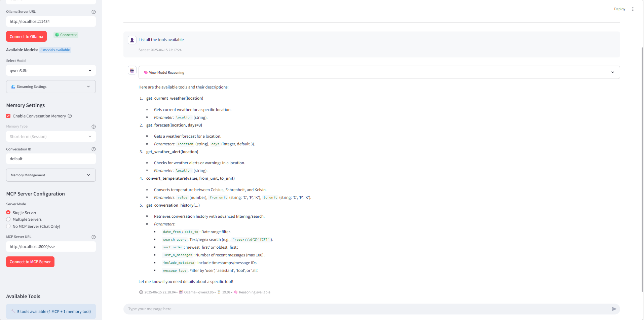Viewport: 644px width, 320px height.
Task: Click the green Connected status indicator
Action: click(66, 35)
